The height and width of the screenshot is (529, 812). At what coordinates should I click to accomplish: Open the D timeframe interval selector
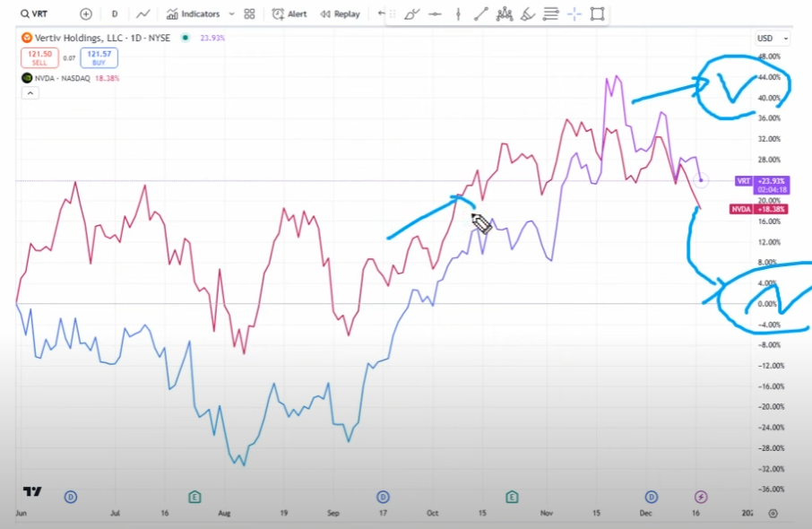114,14
